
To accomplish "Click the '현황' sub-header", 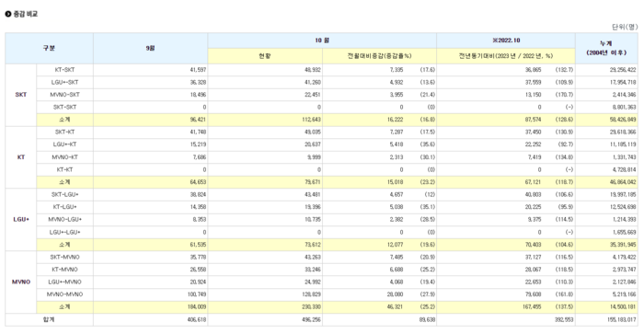I will 265,56.
